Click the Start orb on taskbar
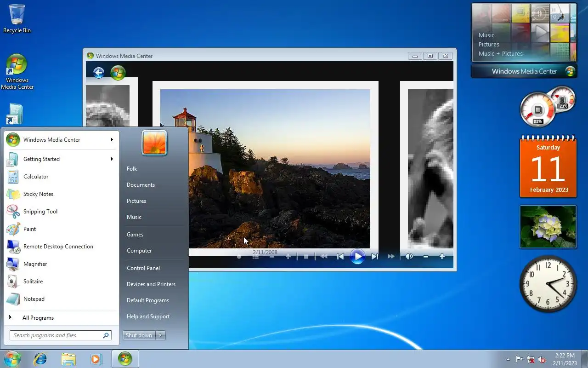The image size is (588, 368). click(x=12, y=359)
